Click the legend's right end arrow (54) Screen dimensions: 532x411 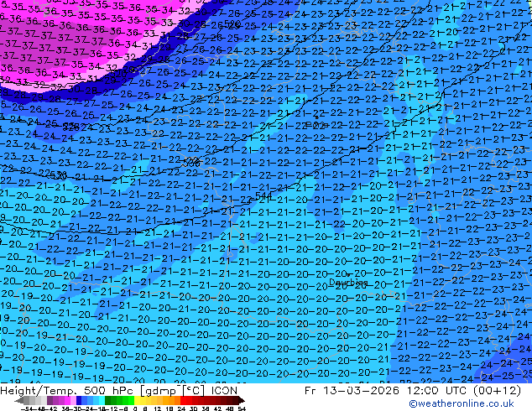(242, 401)
